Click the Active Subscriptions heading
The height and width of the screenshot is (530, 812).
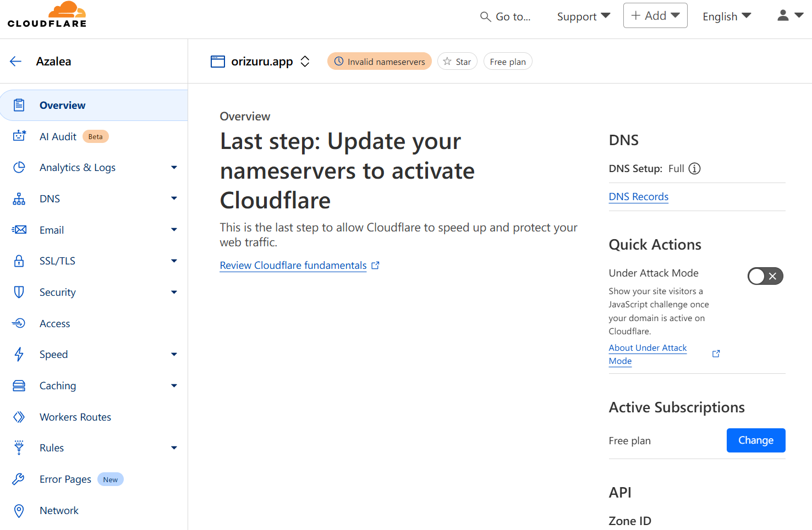[677, 407]
